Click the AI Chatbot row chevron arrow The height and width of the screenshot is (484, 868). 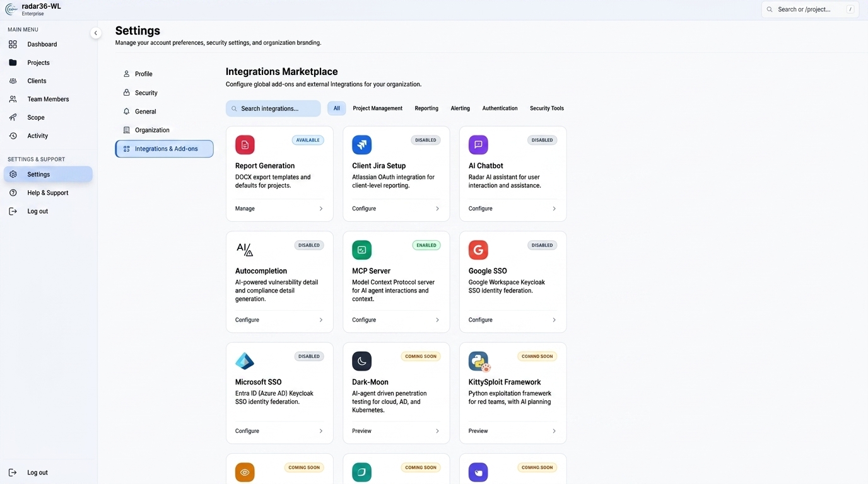[554, 209]
